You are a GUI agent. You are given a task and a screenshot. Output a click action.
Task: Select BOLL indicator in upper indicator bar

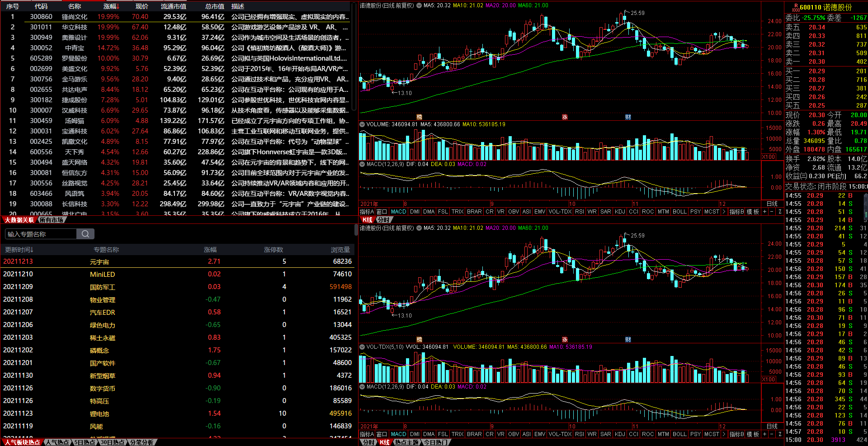[x=679, y=212]
